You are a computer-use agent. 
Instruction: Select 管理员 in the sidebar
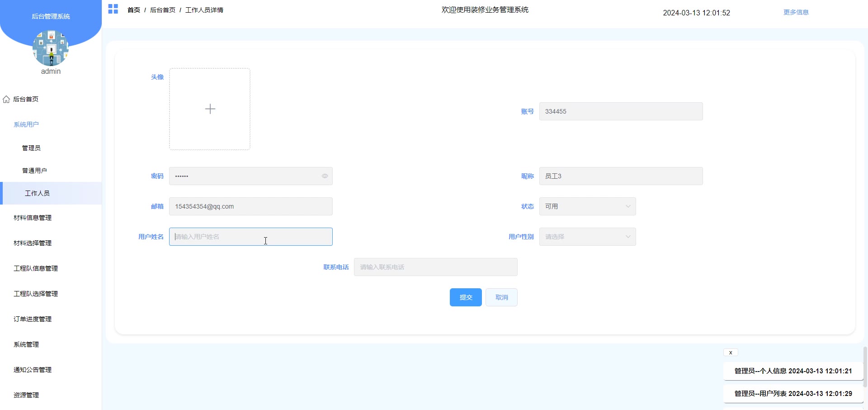51,148
